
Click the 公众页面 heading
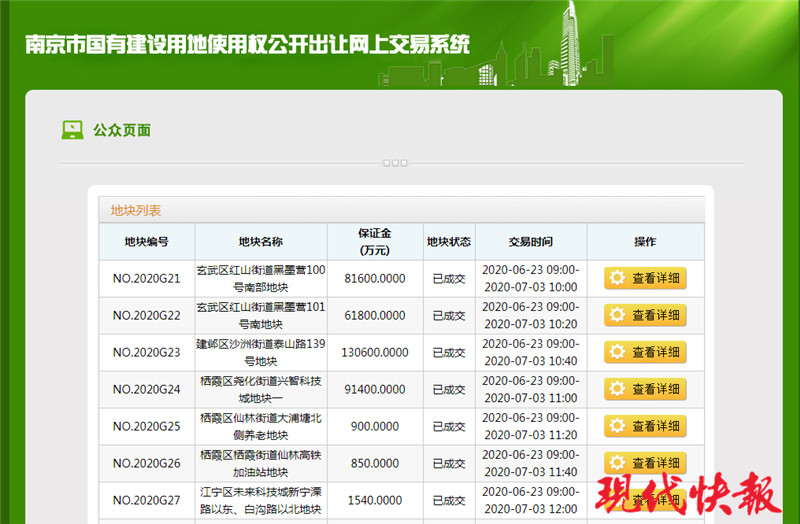click(x=122, y=130)
